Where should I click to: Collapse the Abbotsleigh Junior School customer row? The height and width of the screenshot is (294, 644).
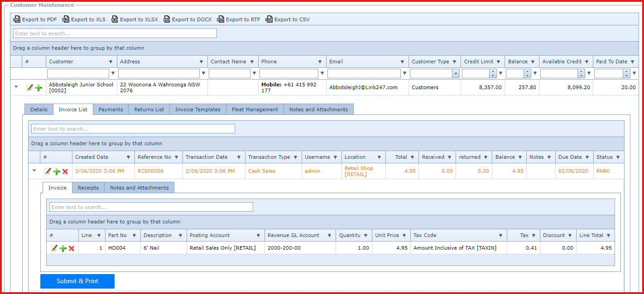pyautogui.click(x=16, y=86)
